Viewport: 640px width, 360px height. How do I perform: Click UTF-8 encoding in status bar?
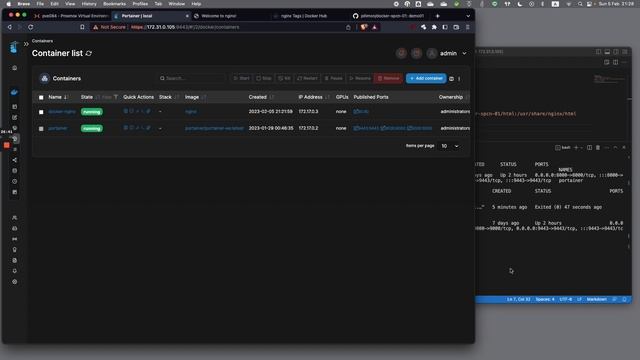point(565,300)
